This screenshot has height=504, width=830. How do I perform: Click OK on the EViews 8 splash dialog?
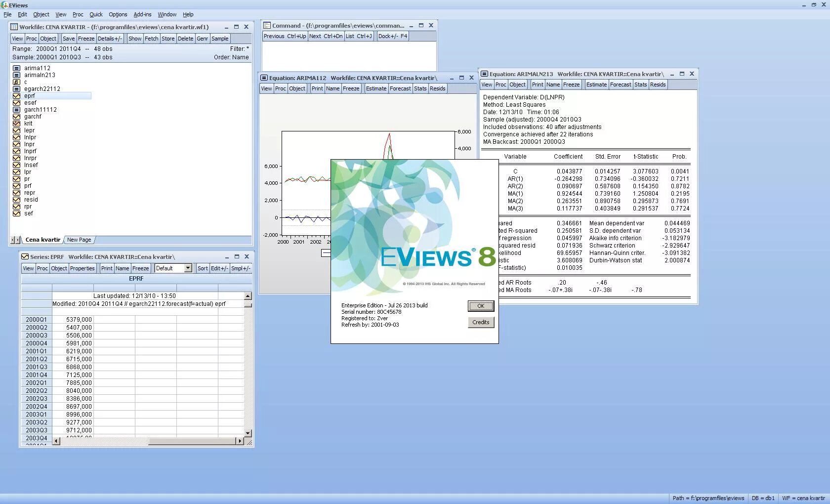pyautogui.click(x=480, y=306)
